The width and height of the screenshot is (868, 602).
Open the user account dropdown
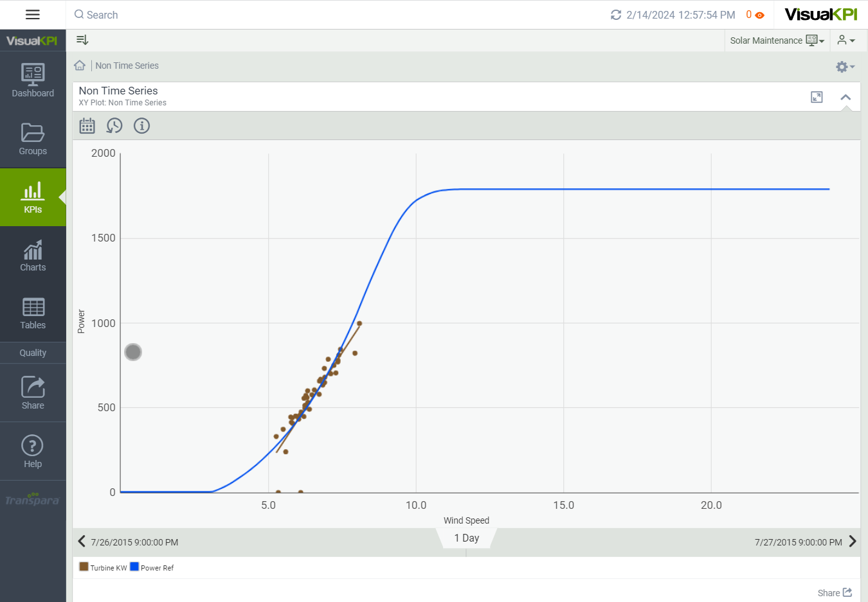[845, 40]
